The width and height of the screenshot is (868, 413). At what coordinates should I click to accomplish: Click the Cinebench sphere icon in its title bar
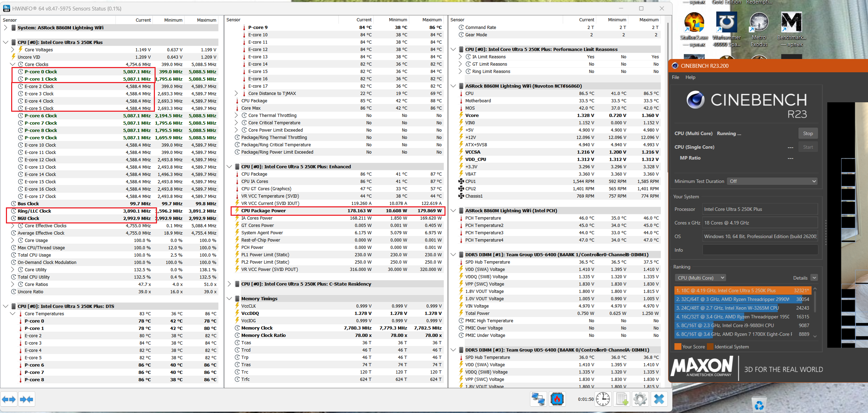(x=675, y=66)
